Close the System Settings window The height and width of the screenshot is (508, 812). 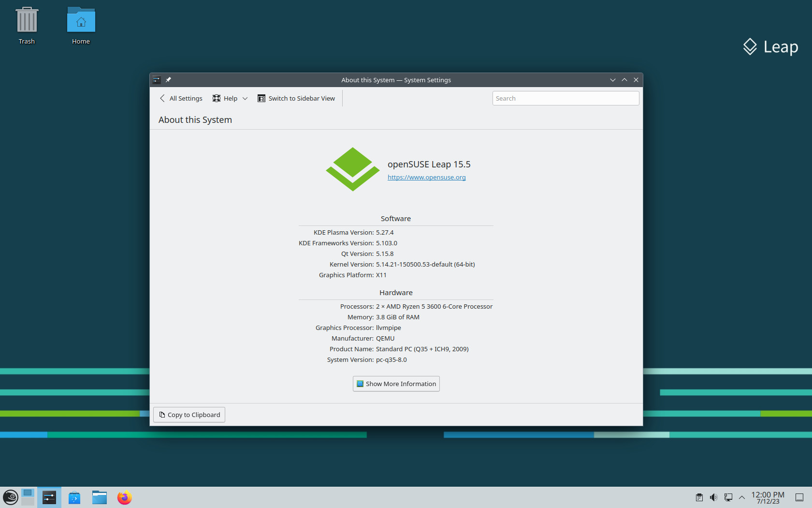tap(636, 80)
